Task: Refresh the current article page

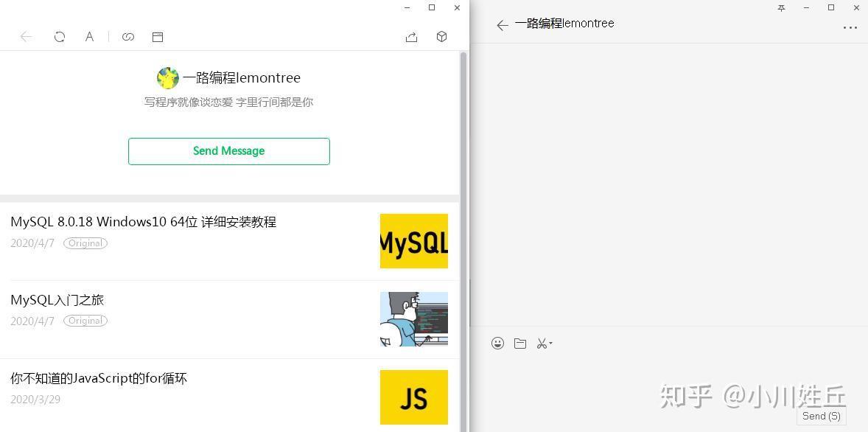Action: [x=60, y=36]
